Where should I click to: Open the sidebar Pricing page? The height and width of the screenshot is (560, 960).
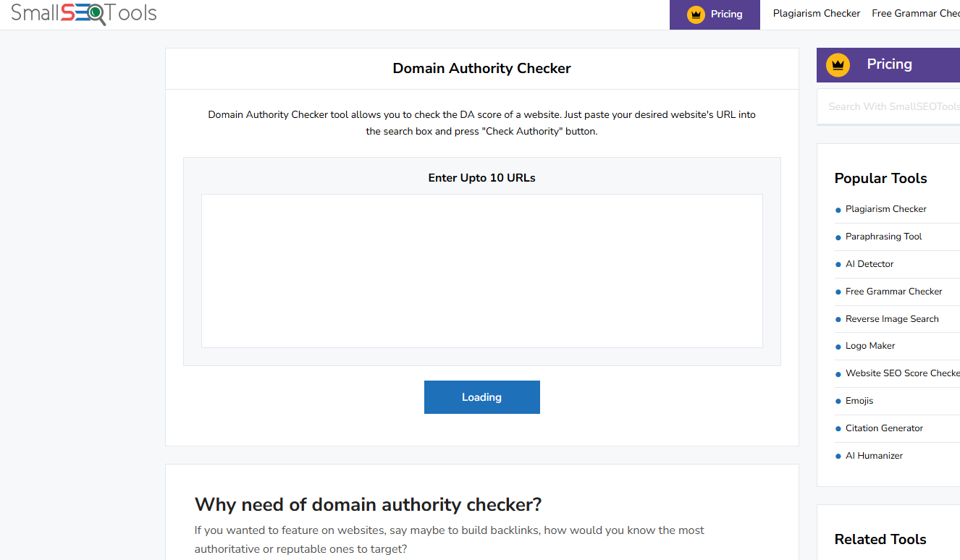pyautogui.click(x=889, y=64)
